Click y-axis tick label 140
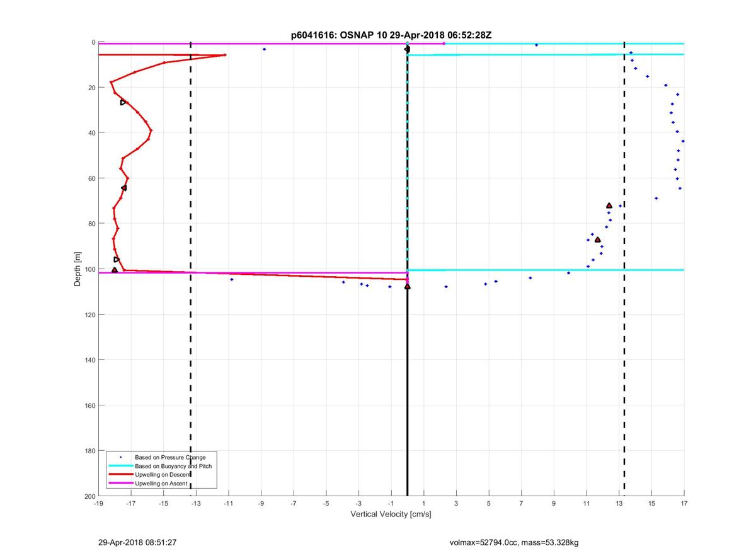This screenshot has width=756, height=558. click(89, 360)
